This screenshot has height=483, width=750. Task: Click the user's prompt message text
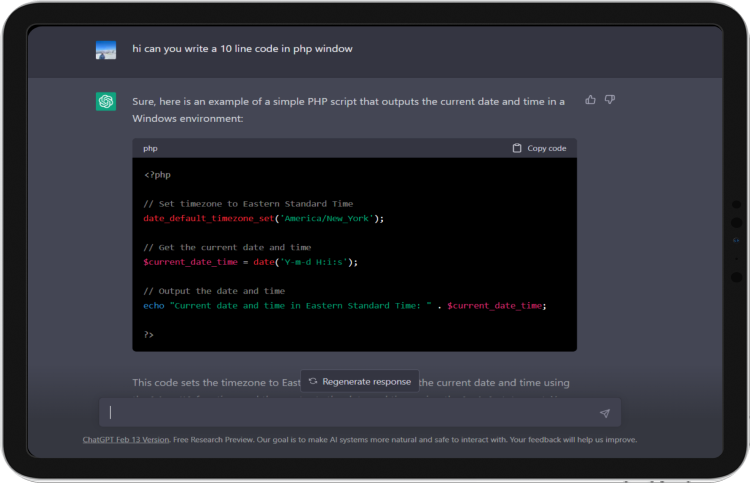pyautogui.click(x=242, y=48)
